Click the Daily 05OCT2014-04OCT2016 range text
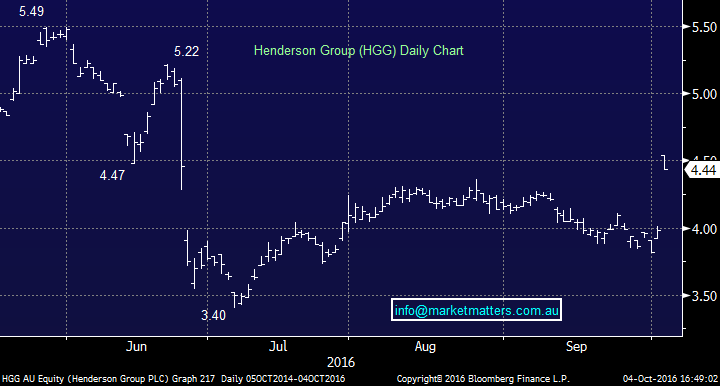 pyautogui.click(x=283, y=379)
